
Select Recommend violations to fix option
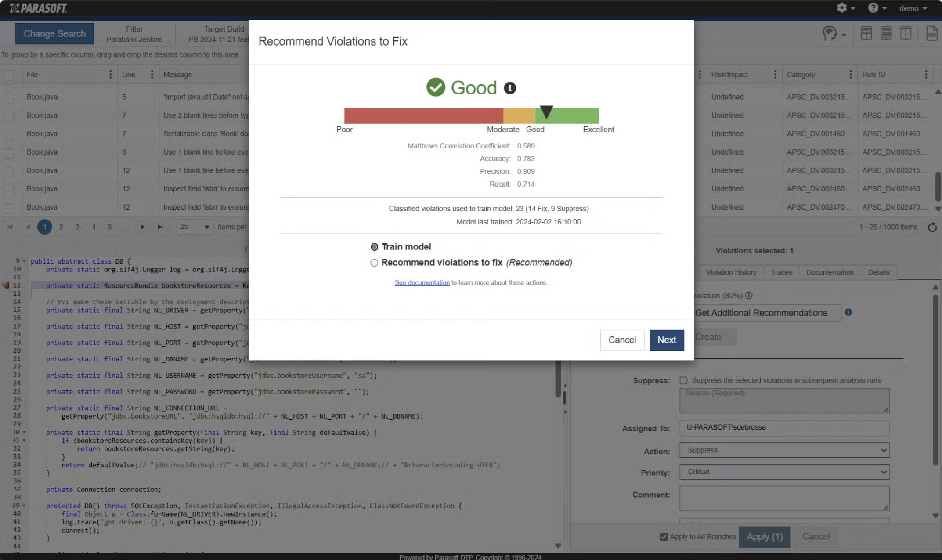pos(374,263)
